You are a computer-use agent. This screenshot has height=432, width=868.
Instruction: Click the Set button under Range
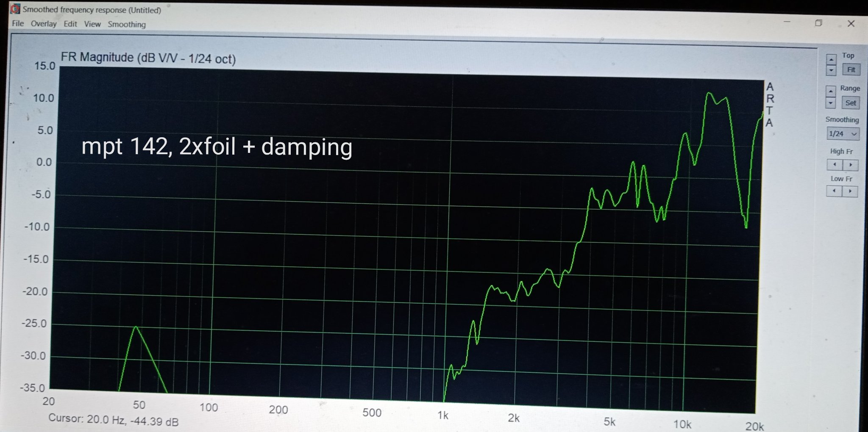(x=850, y=102)
